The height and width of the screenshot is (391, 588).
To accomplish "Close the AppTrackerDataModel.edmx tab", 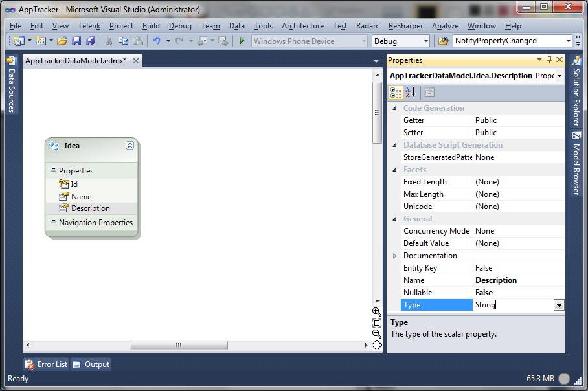I will point(136,61).
